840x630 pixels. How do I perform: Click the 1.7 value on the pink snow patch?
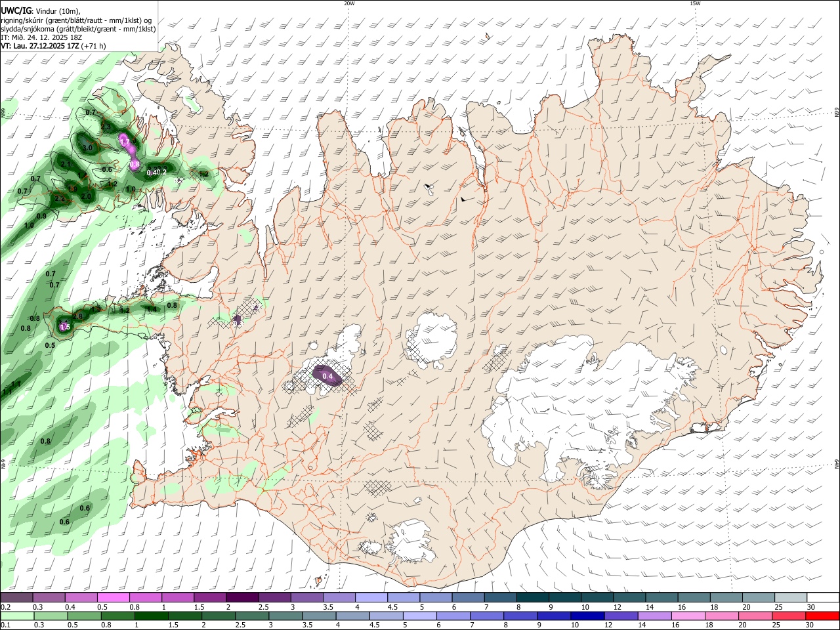click(x=125, y=141)
